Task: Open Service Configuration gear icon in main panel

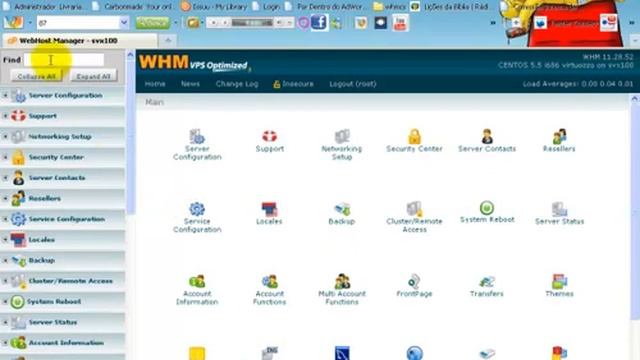Action: (x=197, y=209)
